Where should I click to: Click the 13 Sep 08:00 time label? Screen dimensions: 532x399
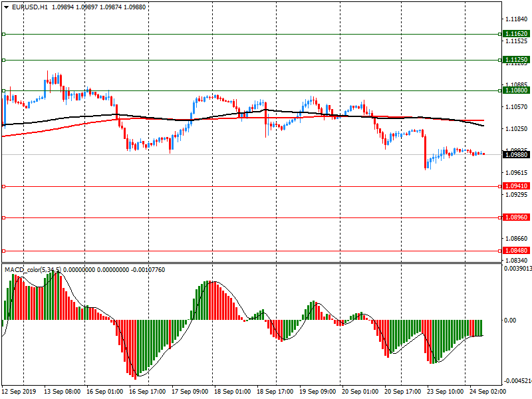click(x=62, y=392)
